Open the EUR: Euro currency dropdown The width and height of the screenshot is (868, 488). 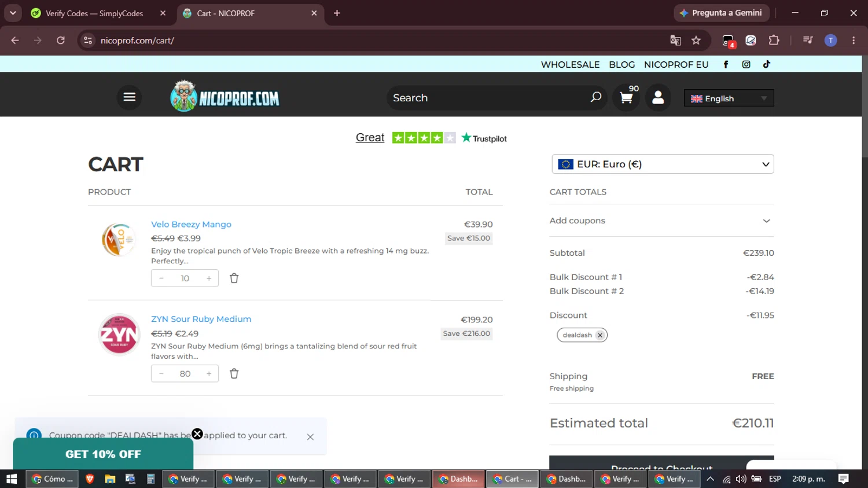663,164
